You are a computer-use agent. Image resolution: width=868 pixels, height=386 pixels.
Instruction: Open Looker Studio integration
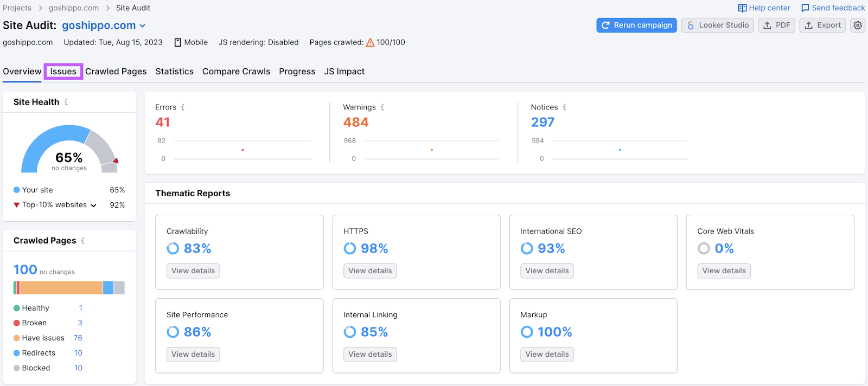[x=717, y=25]
